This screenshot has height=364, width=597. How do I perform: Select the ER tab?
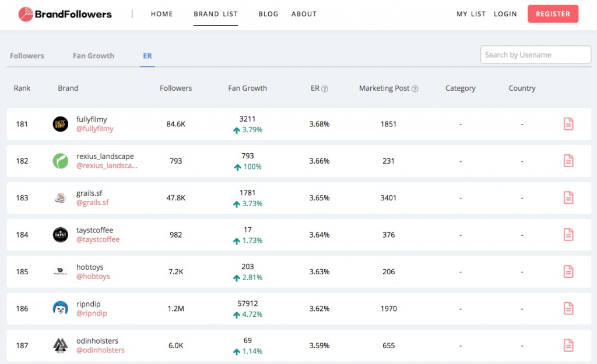click(x=148, y=56)
